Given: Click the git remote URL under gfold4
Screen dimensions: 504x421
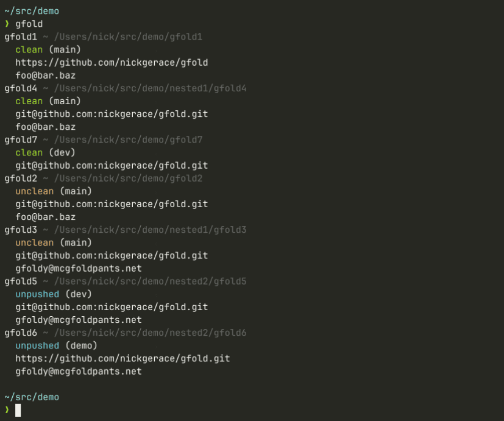Looking at the screenshot, I should coord(112,114).
